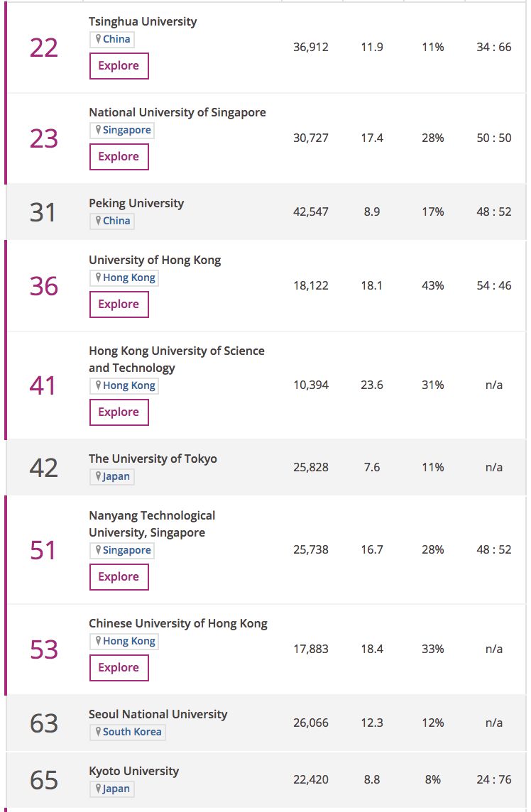Click the South Korea country tag
The image size is (531, 812).
click(128, 732)
